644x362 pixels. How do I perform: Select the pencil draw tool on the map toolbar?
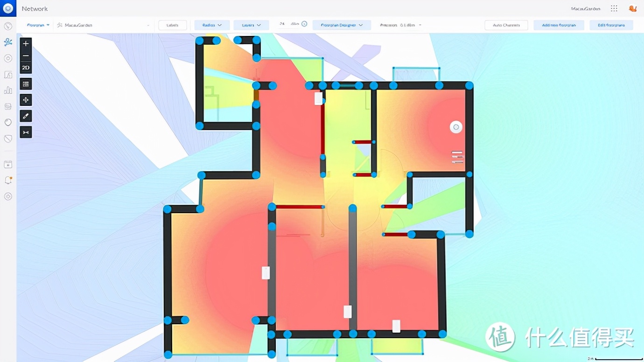[x=26, y=116]
